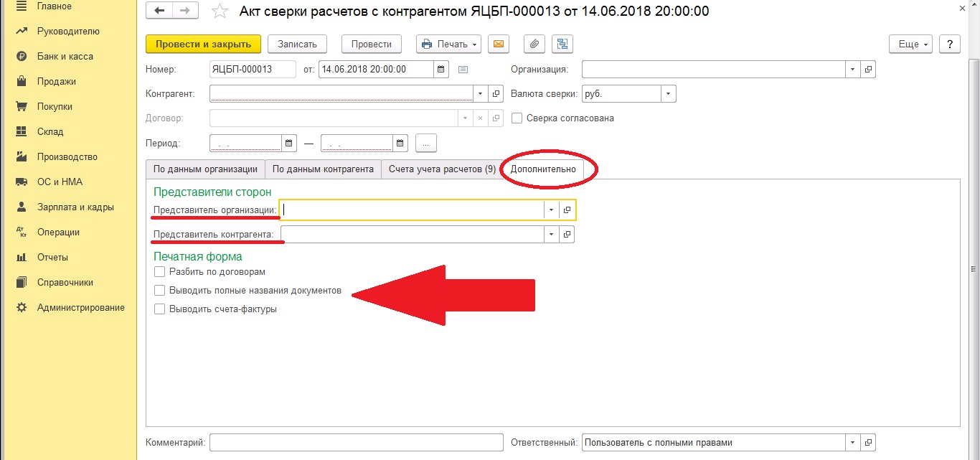Open Счета учета расчетов tab
This screenshot has height=460, width=980.
[441, 169]
